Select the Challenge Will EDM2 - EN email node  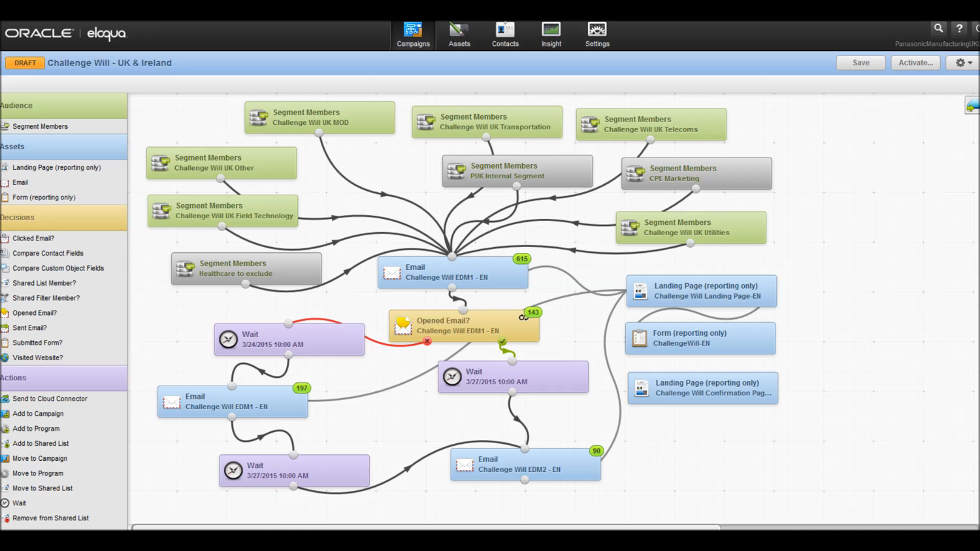[x=525, y=464]
